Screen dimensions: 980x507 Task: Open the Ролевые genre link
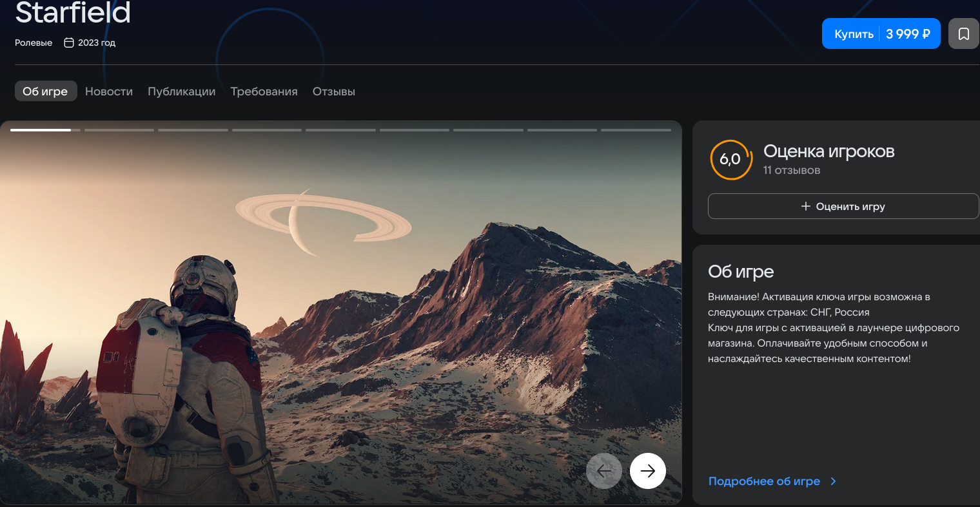coord(34,43)
